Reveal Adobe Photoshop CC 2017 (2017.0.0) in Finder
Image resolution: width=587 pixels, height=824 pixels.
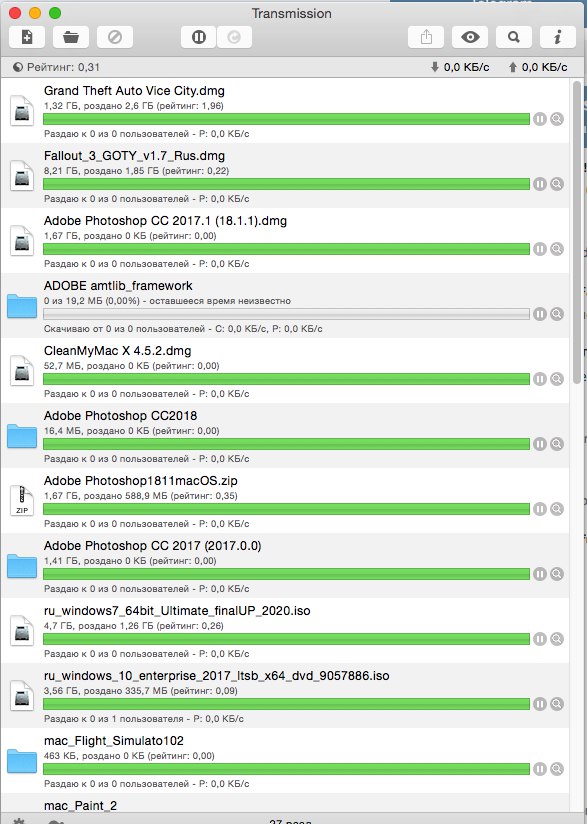[557, 574]
